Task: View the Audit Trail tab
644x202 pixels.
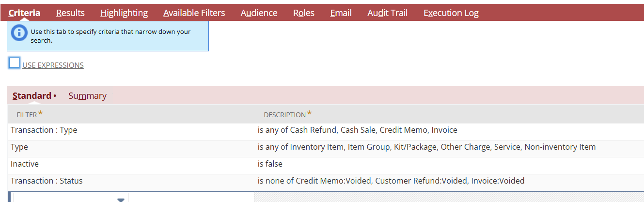Action: pos(387,13)
